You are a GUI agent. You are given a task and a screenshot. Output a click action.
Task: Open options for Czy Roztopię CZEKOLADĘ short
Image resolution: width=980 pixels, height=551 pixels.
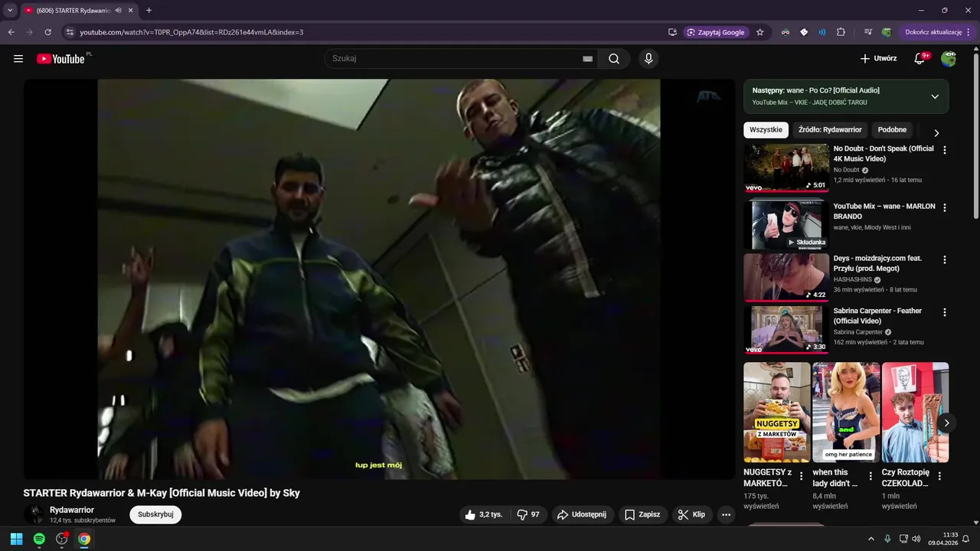(x=939, y=476)
